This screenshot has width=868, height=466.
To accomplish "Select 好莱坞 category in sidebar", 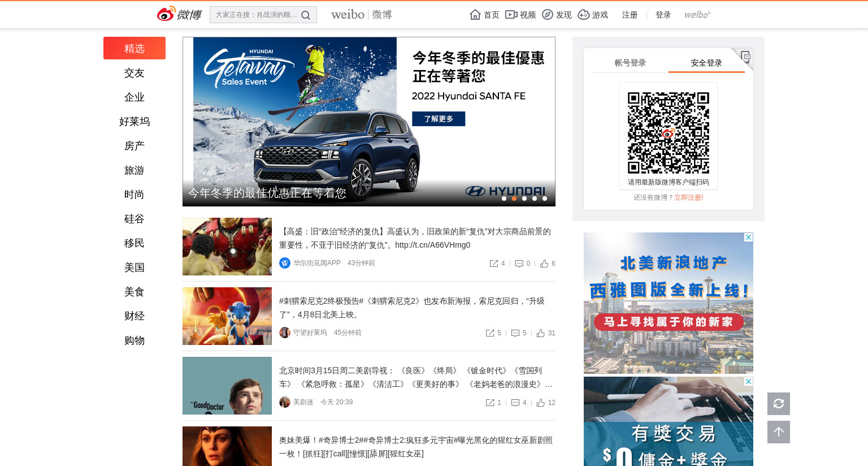I will (x=134, y=122).
